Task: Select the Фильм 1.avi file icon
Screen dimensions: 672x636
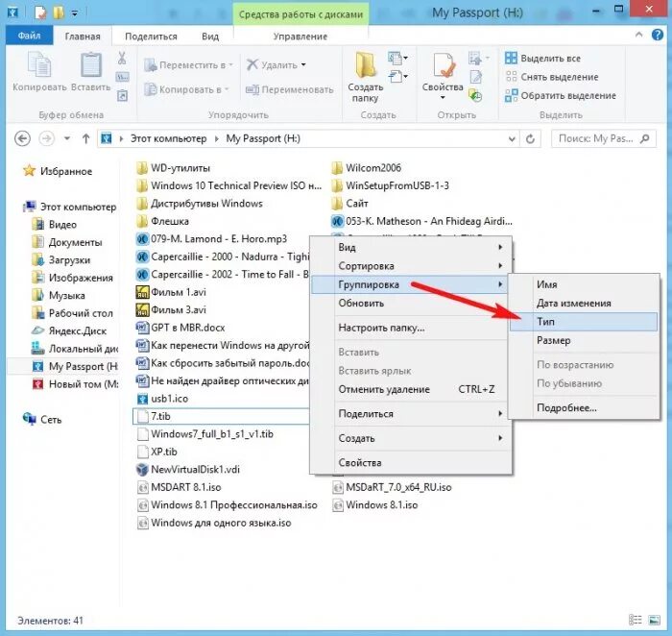Action: point(142,292)
